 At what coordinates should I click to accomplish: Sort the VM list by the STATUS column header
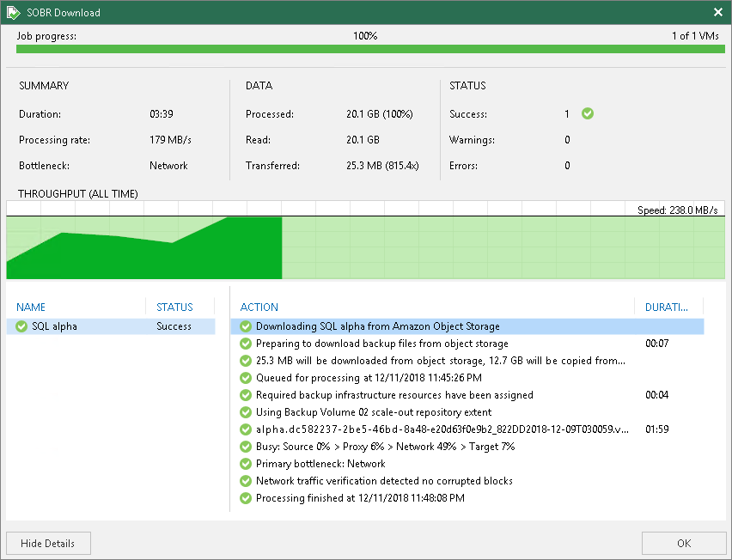coord(174,307)
